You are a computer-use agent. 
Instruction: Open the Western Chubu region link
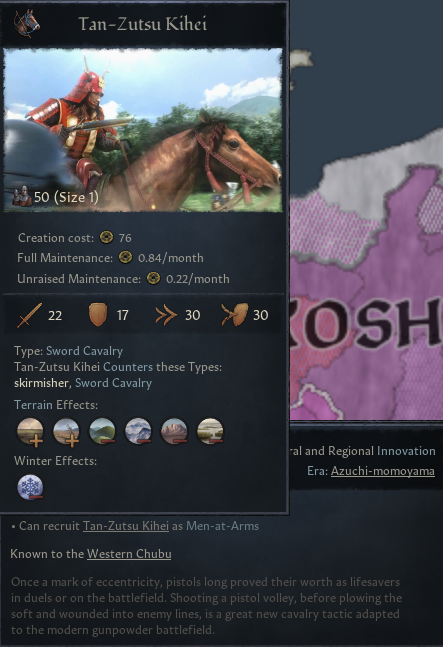129,554
